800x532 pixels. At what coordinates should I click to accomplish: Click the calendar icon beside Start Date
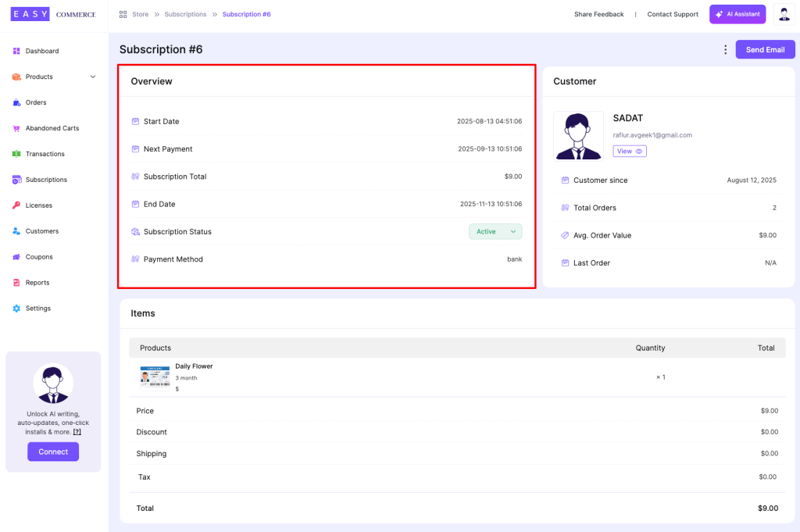click(x=135, y=121)
